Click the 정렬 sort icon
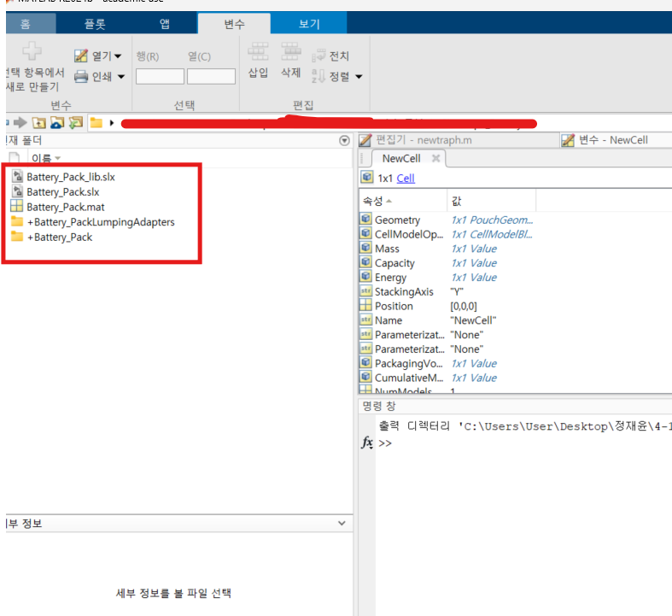 [x=318, y=76]
